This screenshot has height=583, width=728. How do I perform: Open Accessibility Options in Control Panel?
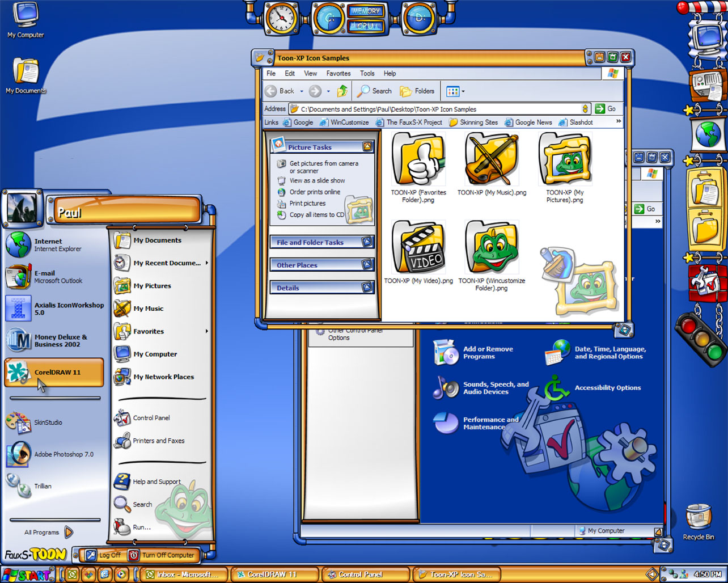[592, 388]
